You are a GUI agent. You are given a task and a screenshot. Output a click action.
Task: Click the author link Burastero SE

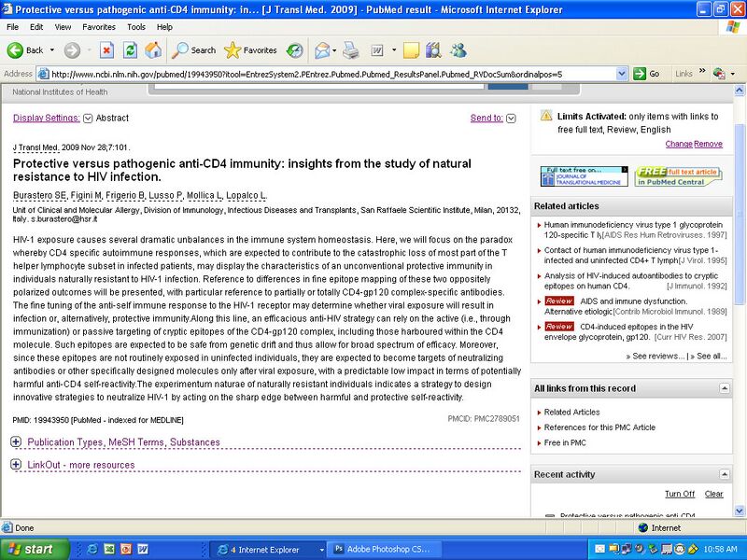tap(35, 196)
